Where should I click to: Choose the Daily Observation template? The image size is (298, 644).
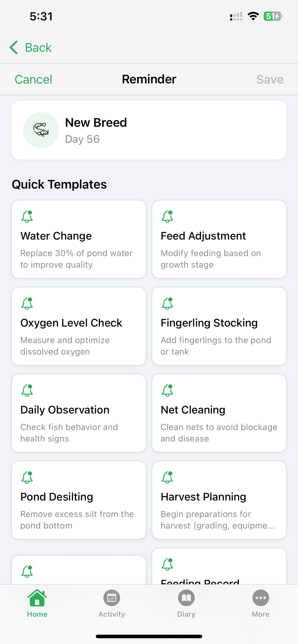click(79, 413)
